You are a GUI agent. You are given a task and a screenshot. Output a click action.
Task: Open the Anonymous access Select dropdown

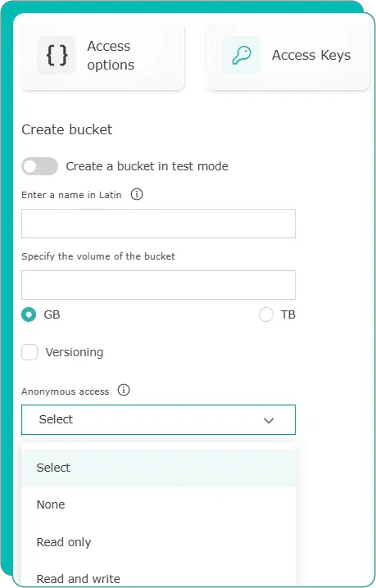(x=158, y=419)
